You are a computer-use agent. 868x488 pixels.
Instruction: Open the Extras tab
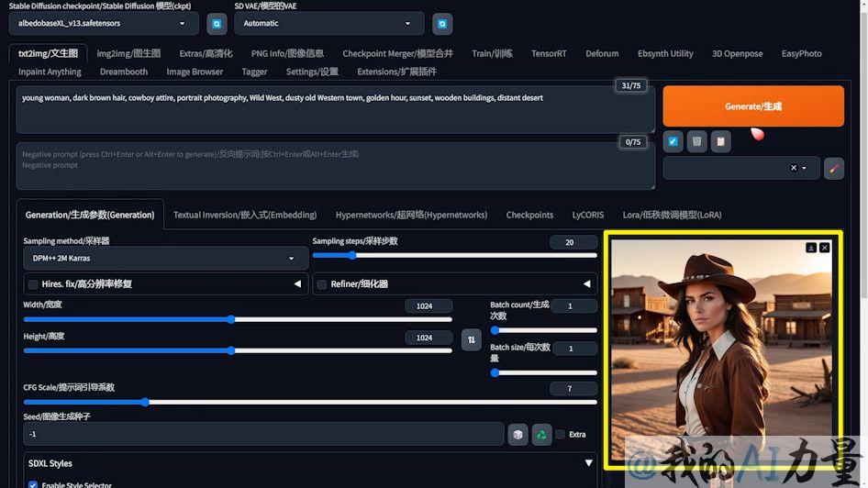[x=206, y=54]
